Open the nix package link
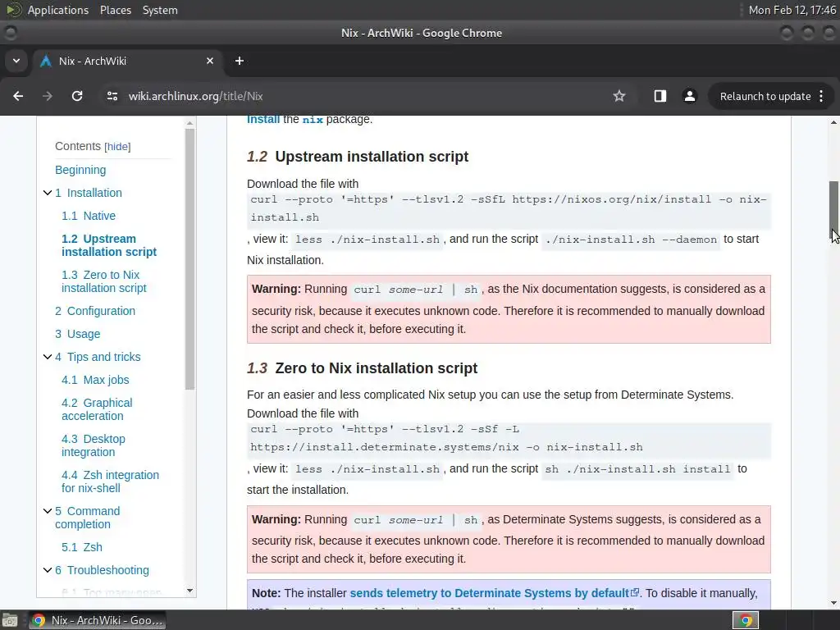This screenshot has width=840, height=630. pos(313,120)
